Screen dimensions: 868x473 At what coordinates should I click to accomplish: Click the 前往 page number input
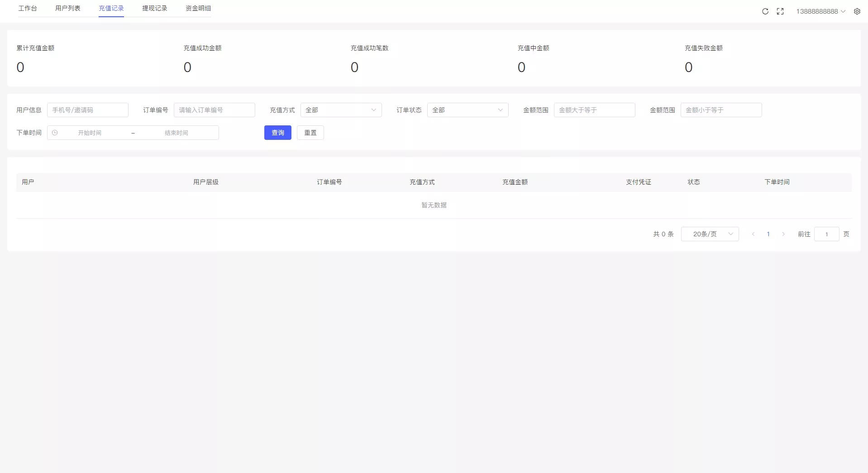click(x=827, y=234)
